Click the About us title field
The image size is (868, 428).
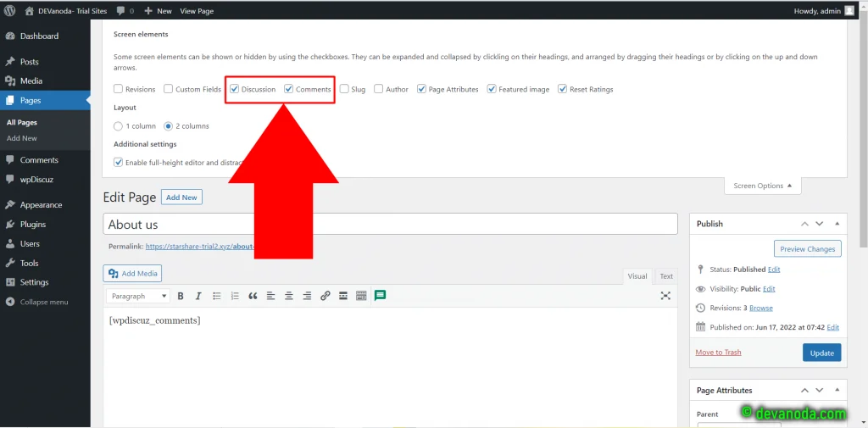point(390,224)
